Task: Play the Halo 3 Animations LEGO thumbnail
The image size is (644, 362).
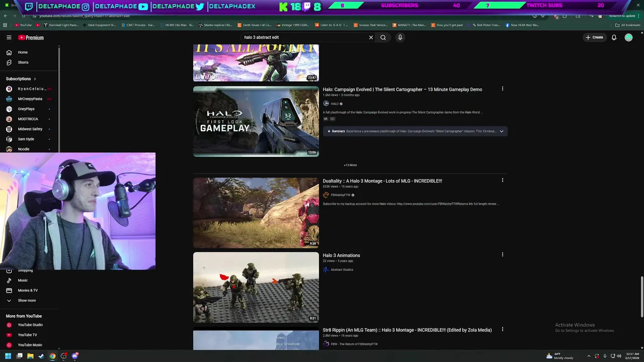Action: pos(256,287)
